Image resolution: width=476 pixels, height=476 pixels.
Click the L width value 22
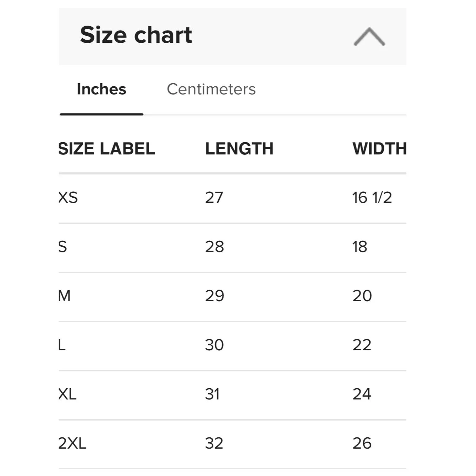[x=362, y=345]
